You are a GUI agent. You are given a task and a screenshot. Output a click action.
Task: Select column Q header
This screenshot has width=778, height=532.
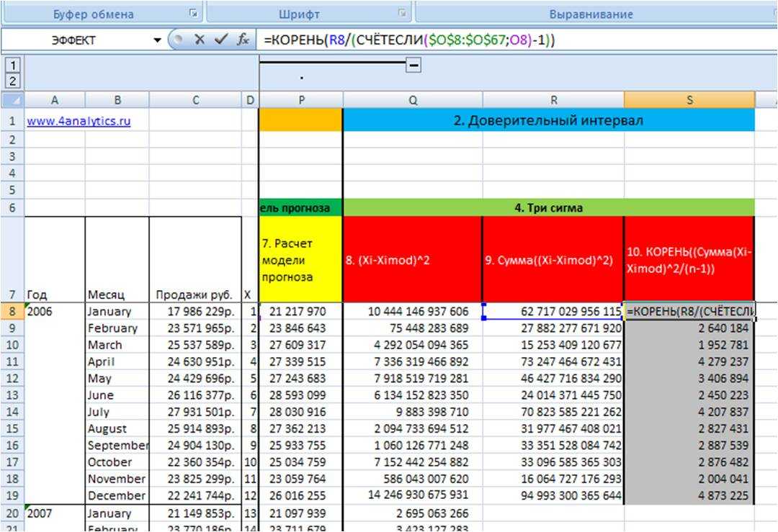[x=412, y=101]
